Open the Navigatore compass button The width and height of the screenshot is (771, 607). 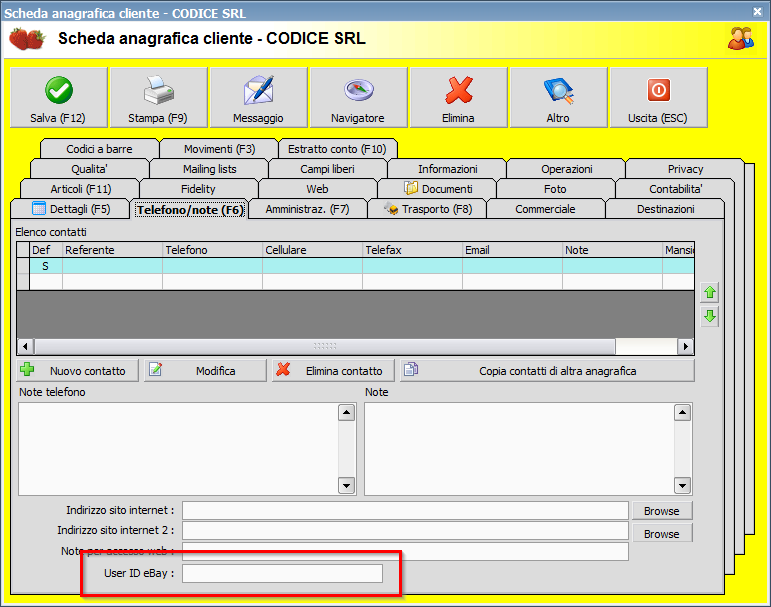coord(358,97)
